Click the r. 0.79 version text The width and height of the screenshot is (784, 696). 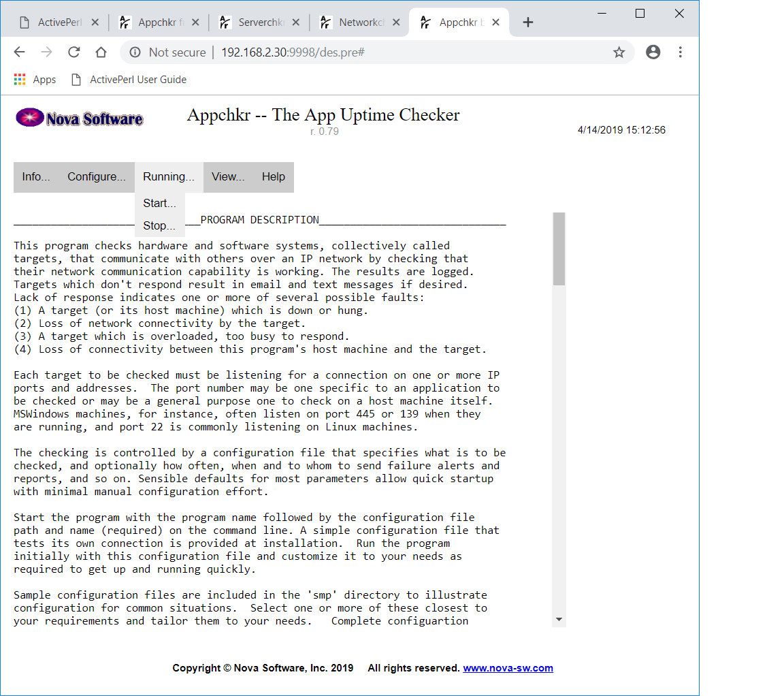point(325,131)
